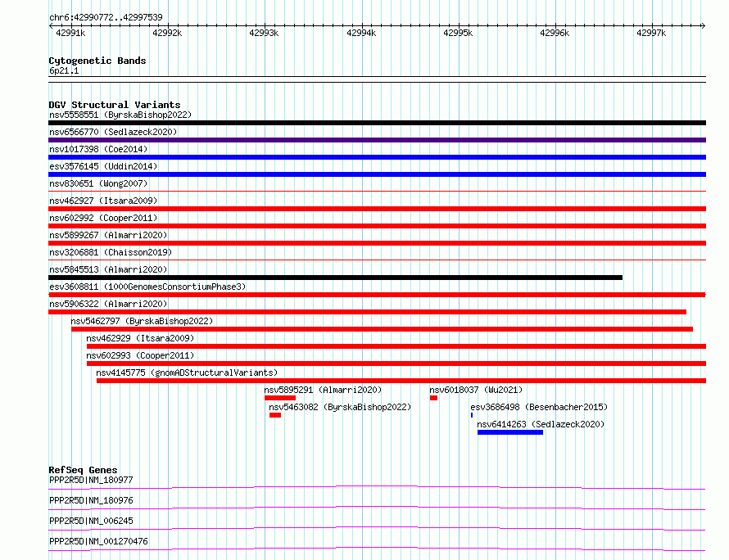The width and height of the screenshot is (729, 560).
Task: Open the nsv6566770 Sedlazeck2020 variant label
Action: (112, 132)
